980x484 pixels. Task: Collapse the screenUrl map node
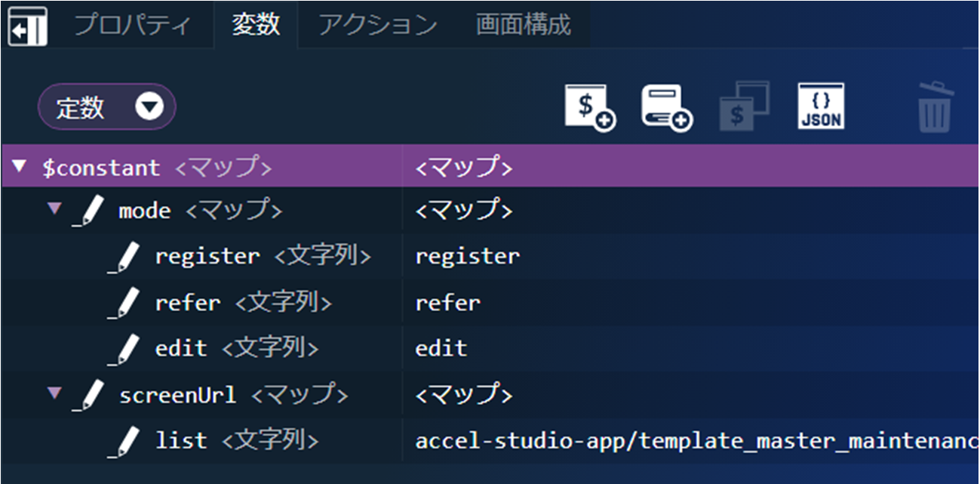click(x=54, y=393)
